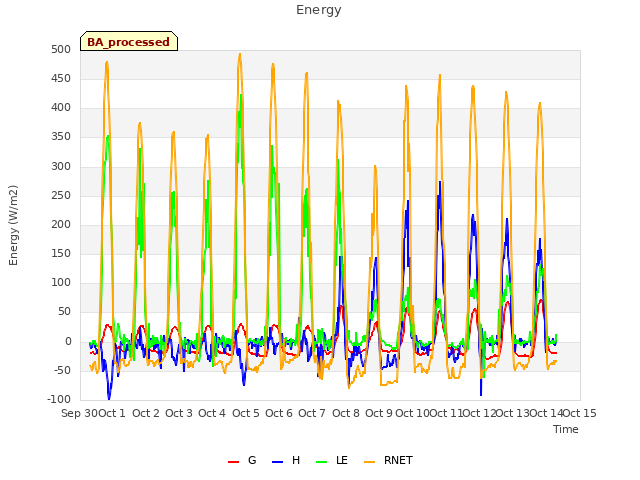Viewport: 640px width, 480px height.
Task: Click the H minimum dip near Oct 1
Action: pos(109,398)
